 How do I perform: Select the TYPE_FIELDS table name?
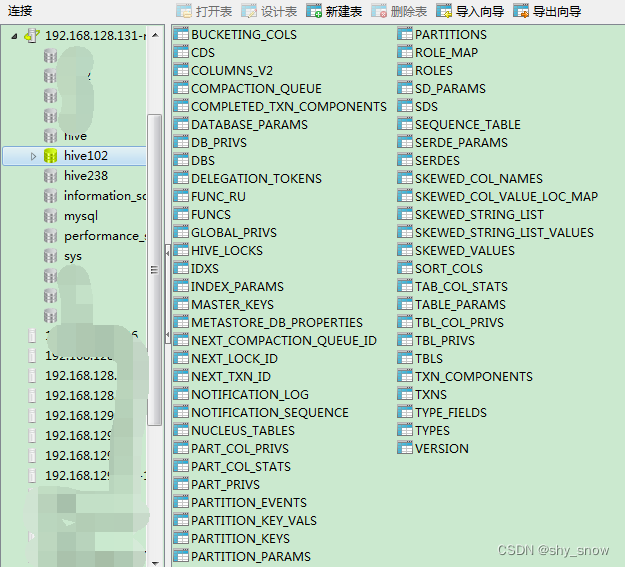tap(451, 412)
